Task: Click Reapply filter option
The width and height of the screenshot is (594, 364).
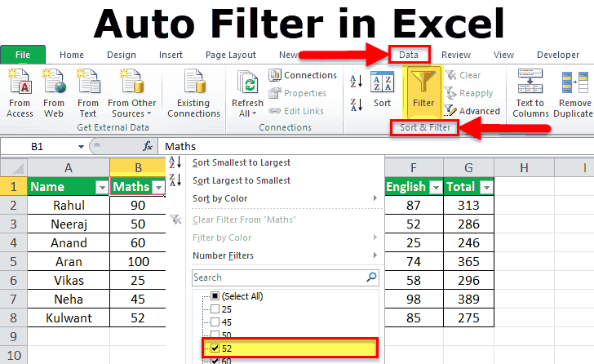Action: [x=469, y=93]
